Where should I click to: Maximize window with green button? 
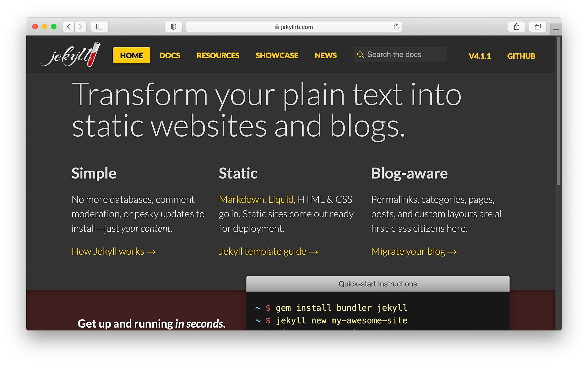point(54,27)
